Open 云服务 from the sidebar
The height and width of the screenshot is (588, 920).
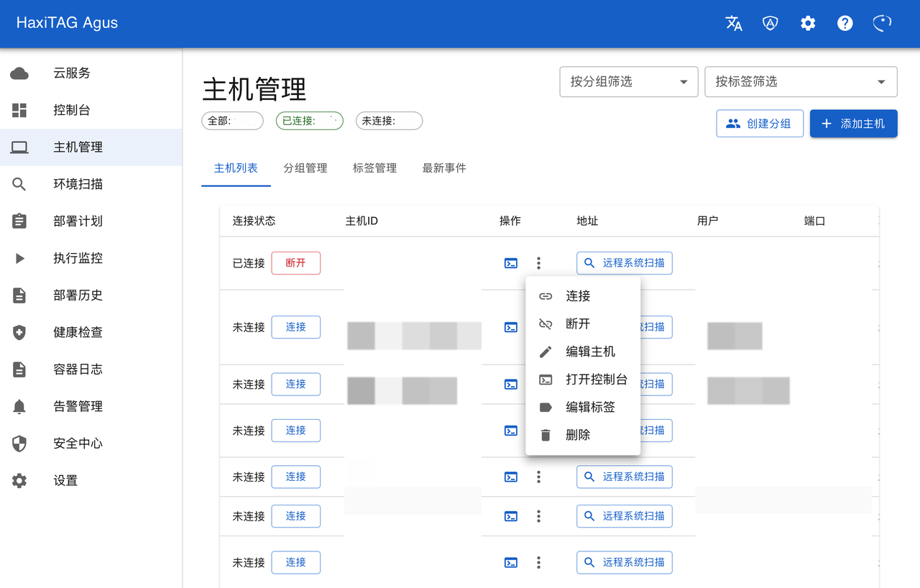[65, 73]
